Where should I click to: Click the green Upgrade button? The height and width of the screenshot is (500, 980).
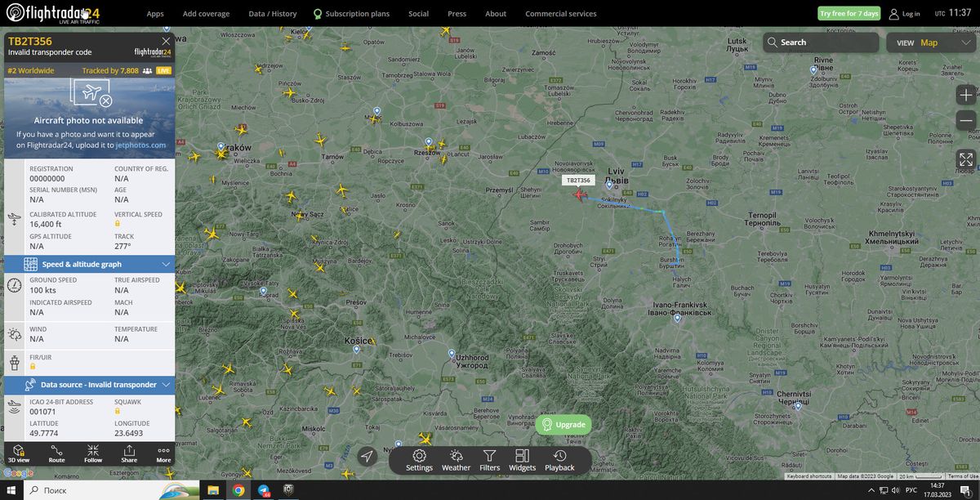coord(563,425)
